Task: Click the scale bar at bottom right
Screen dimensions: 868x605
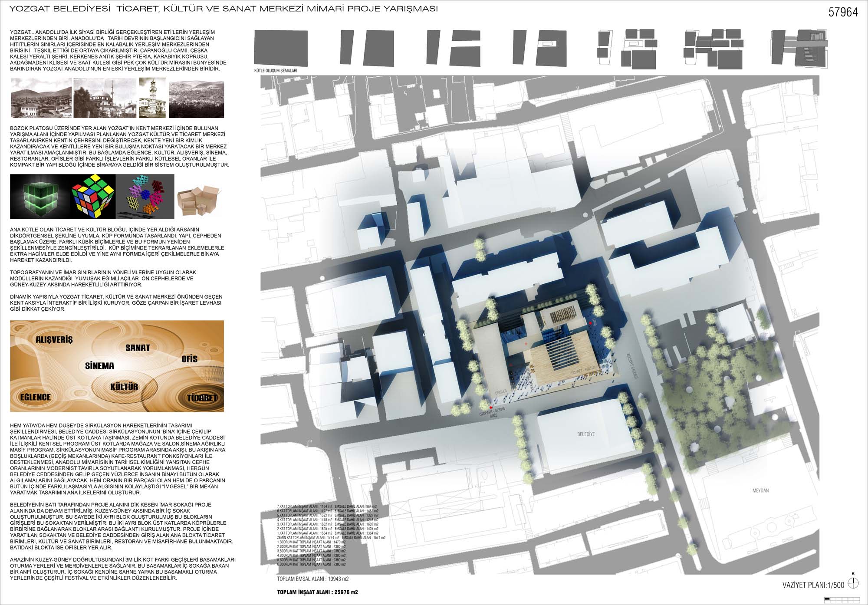Action: point(842,599)
